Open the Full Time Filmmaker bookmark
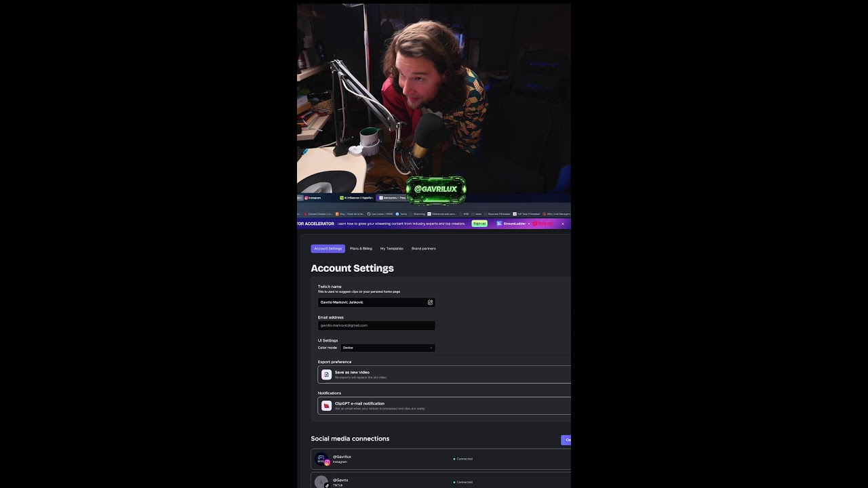 point(527,213)
